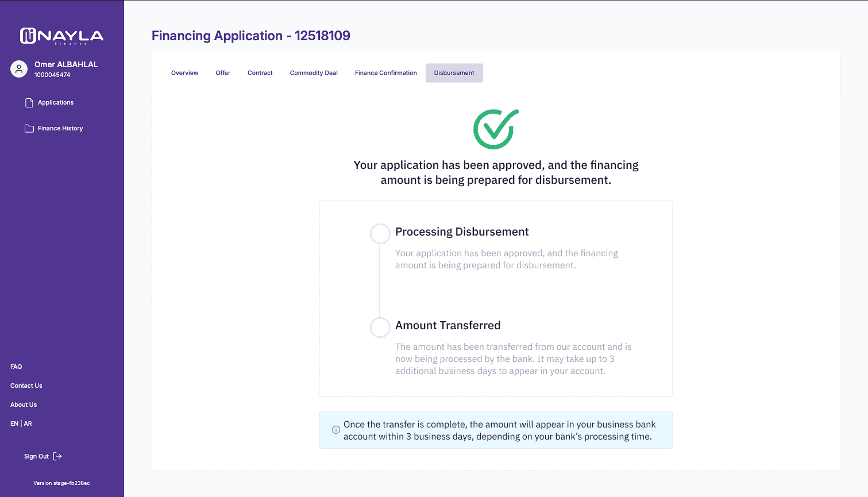Select the Disbursement tab
Screen dimensions: 868x497
click(454, 73)
